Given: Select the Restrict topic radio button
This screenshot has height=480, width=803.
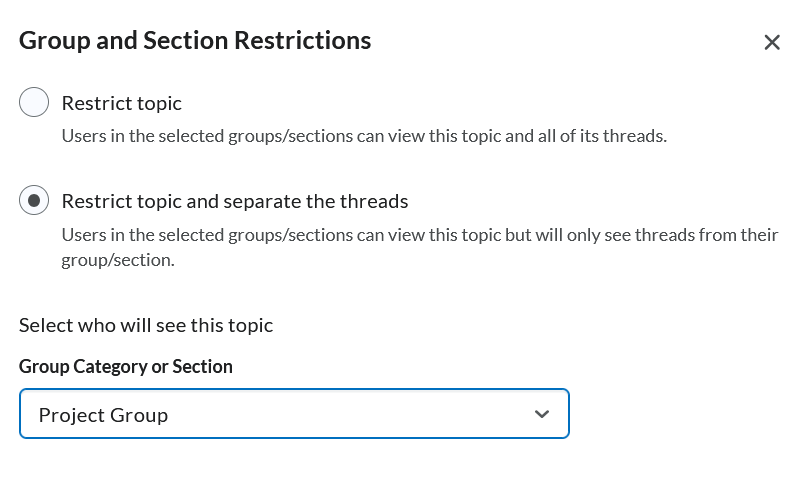Looking at the screenshot, I should point(34,103).
